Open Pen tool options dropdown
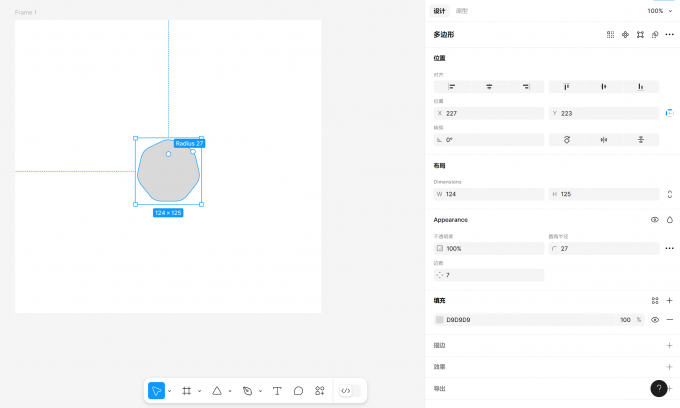This screenshot has height=408, width=680. [260, 391]
